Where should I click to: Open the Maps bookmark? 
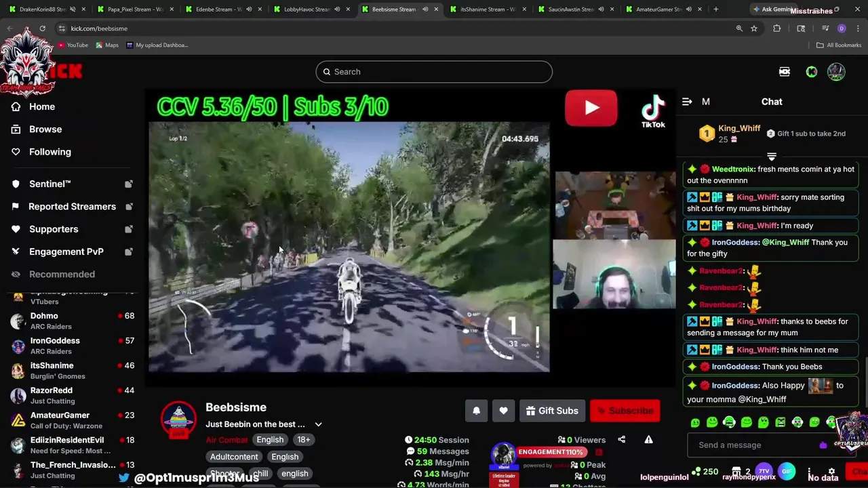click(x=107, y=45)
